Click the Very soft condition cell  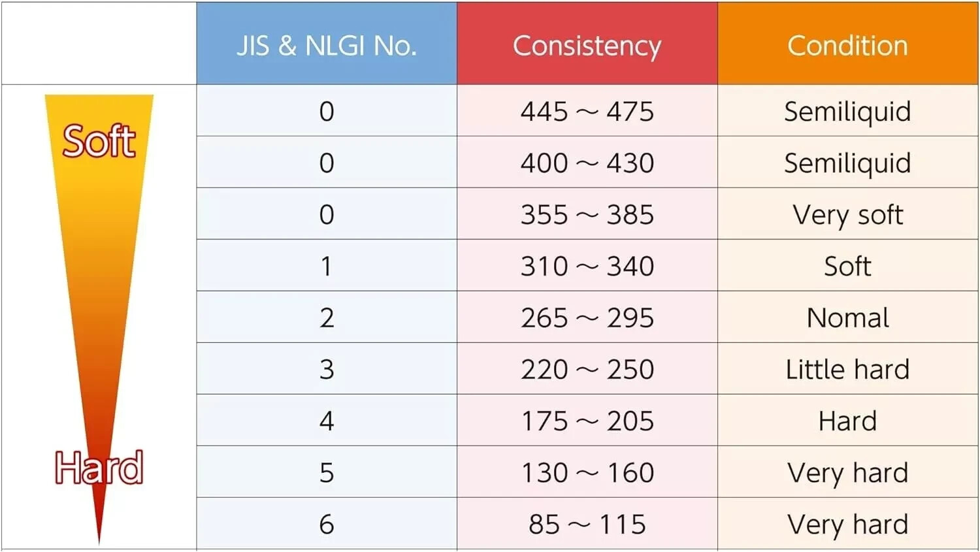pos(848,214)
